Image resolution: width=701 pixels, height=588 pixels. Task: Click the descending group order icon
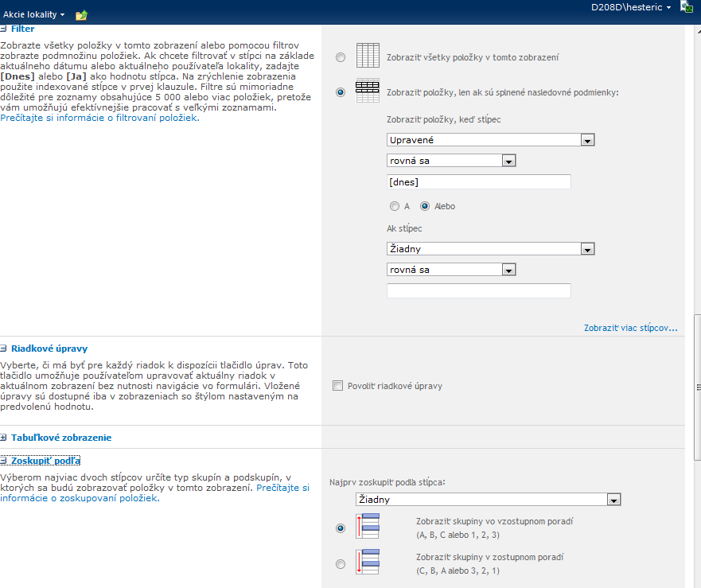click(x=368, y=562)
